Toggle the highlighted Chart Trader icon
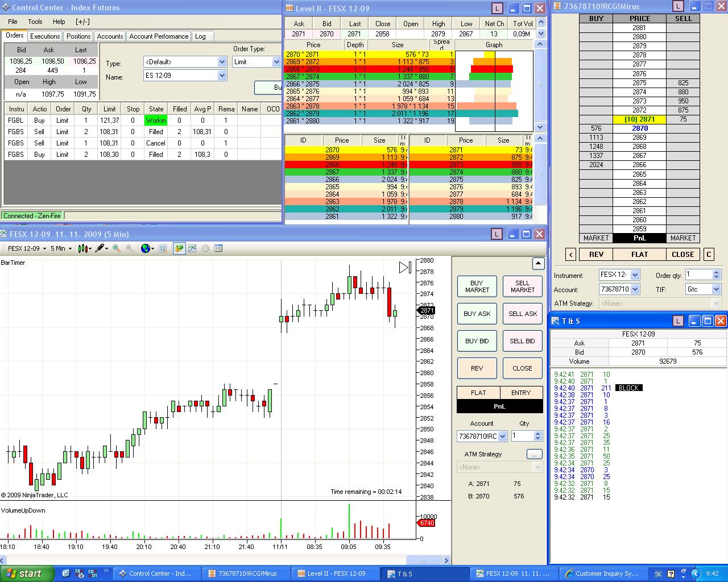This screenshot has height=582, width=728. click(x=179, y=248)
